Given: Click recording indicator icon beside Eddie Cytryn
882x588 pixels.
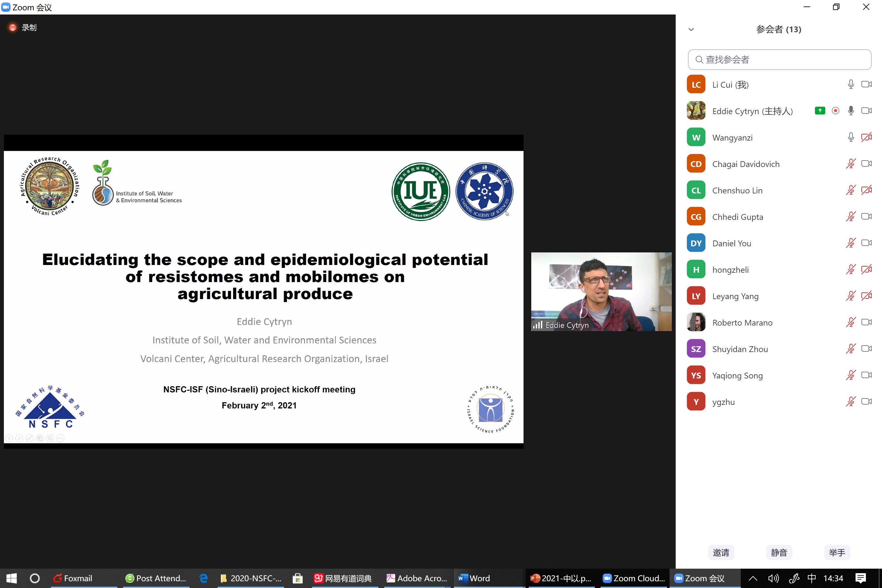Looking at the screenshot, I should [x=835, y=111].
